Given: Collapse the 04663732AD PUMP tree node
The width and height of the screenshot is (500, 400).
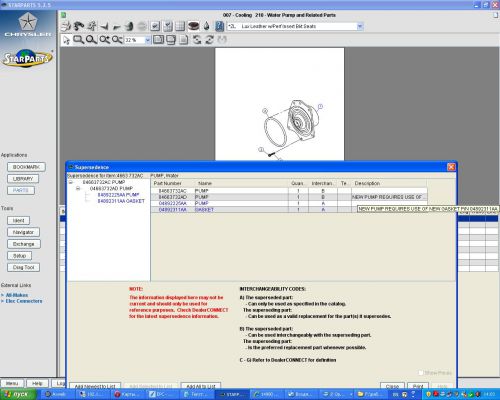Looking at the screenshot, I should (x=78, y=189).
